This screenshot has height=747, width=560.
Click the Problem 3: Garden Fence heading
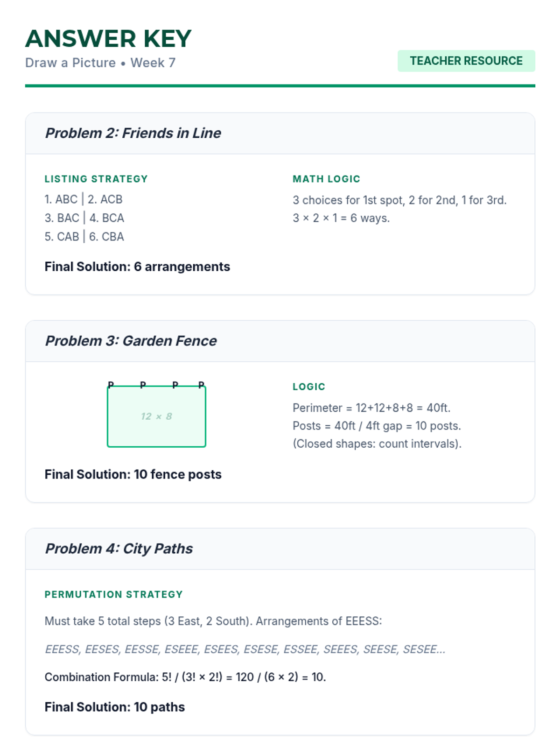pos(131,341)
